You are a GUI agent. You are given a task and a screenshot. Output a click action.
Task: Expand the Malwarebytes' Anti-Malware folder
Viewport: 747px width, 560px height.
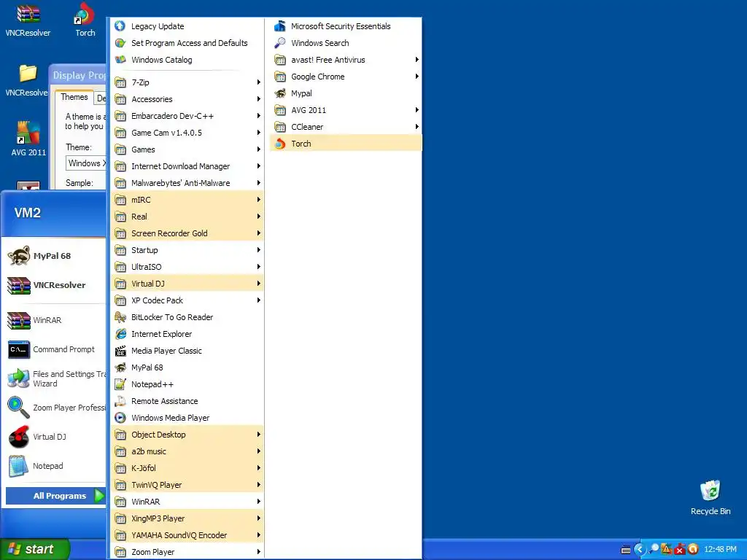(187, 183)
